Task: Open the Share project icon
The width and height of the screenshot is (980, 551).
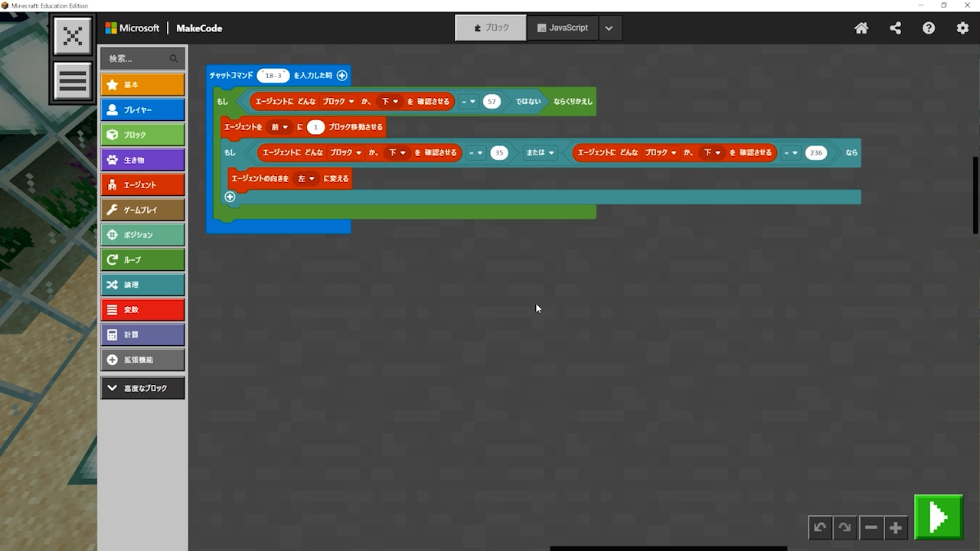Action: click(895, 28)
